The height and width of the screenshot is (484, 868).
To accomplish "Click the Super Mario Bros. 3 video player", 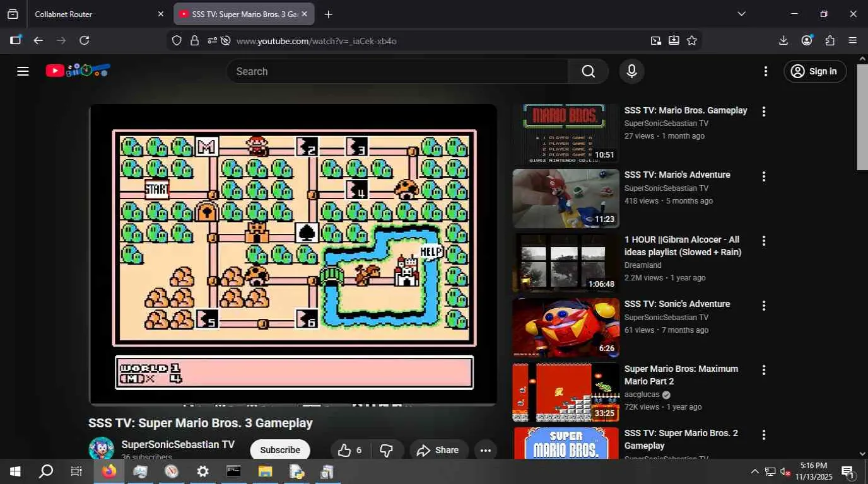I will [x=293, y=254].
